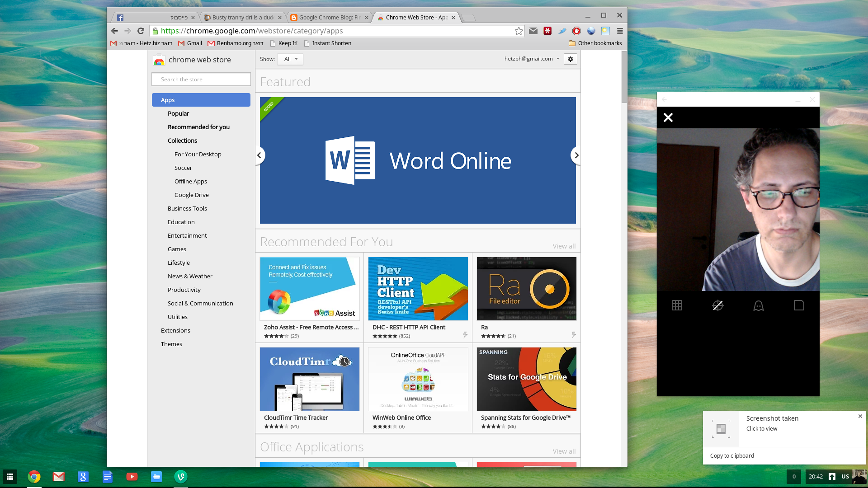Open Chrome from the shelf
Viewport: 868px width, 488px height.
click(x=34, y=477)
